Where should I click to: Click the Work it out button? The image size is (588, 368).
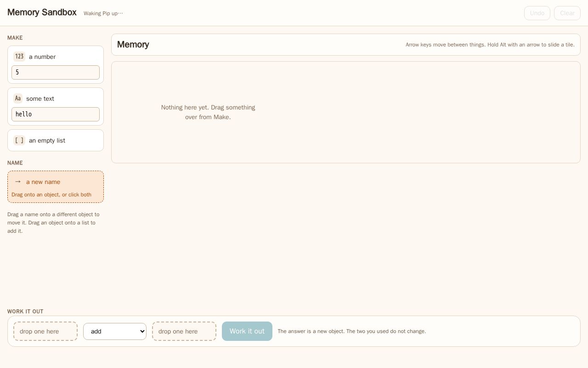click(247, 331)
